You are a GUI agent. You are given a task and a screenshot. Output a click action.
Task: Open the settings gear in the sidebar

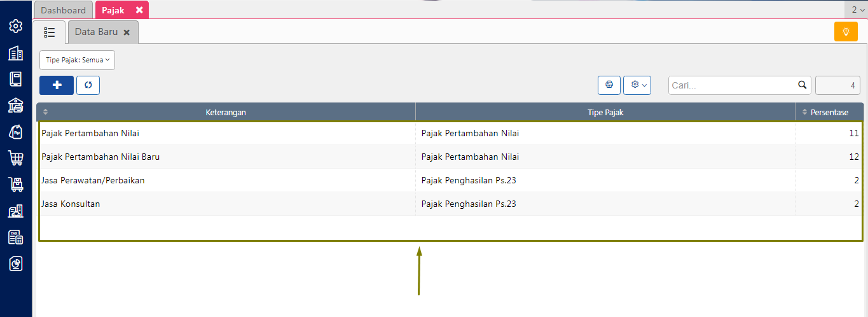16,26
